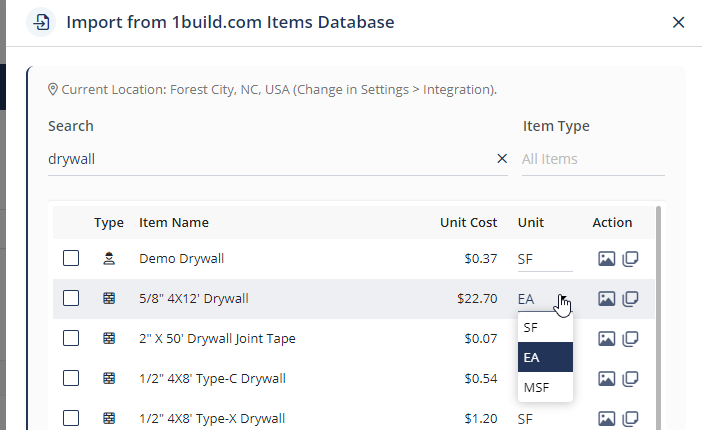View image for Demo Drywall

(607, 258)
